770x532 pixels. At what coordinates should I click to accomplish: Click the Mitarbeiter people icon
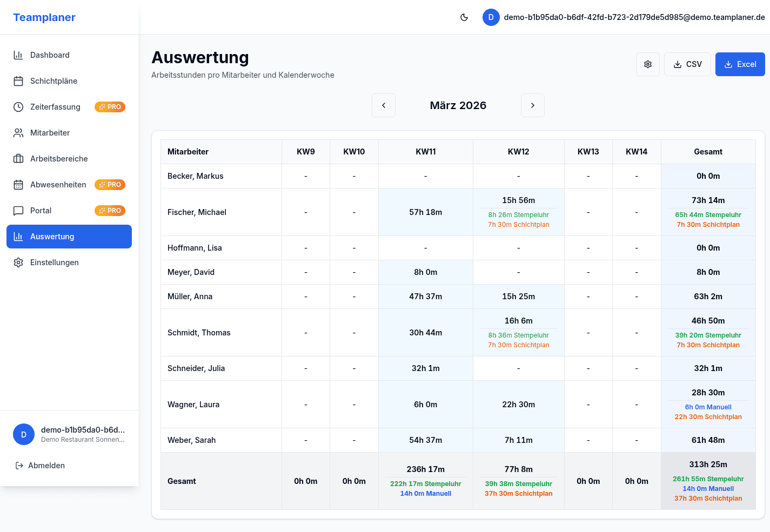point(18,132)
